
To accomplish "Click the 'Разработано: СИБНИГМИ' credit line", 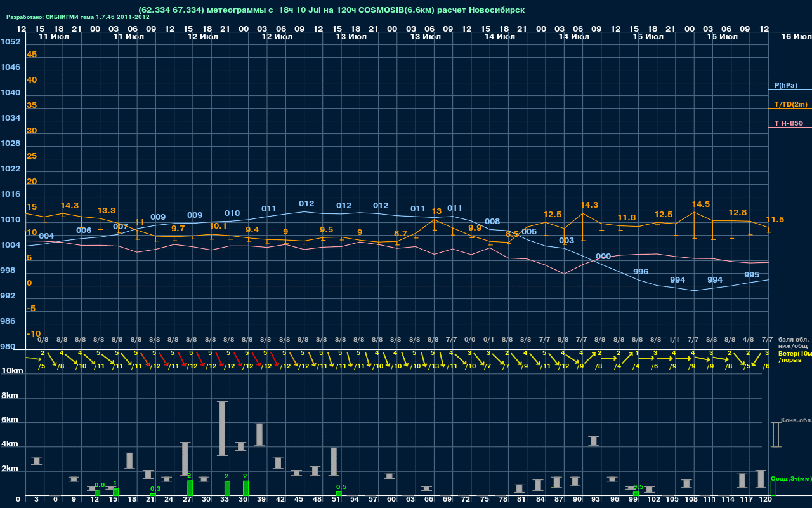I will click(78, 17).
